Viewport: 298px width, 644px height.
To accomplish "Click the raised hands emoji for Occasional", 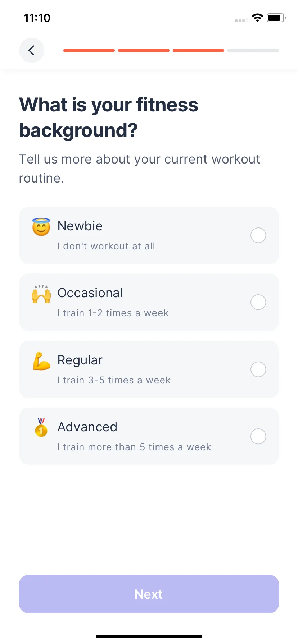I will tap(41, 294).
